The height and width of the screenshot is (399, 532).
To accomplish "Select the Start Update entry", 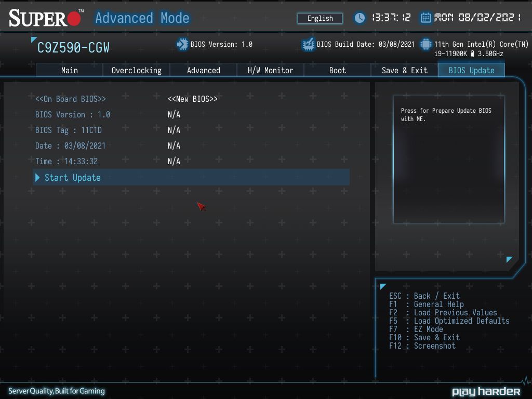I will [x=191, y=178].
